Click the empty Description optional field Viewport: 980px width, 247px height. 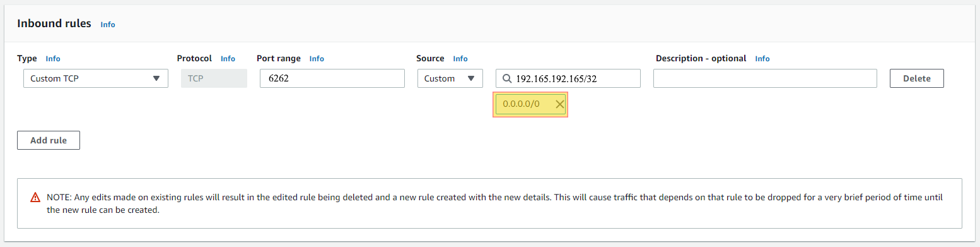click(x=765, y=78)
